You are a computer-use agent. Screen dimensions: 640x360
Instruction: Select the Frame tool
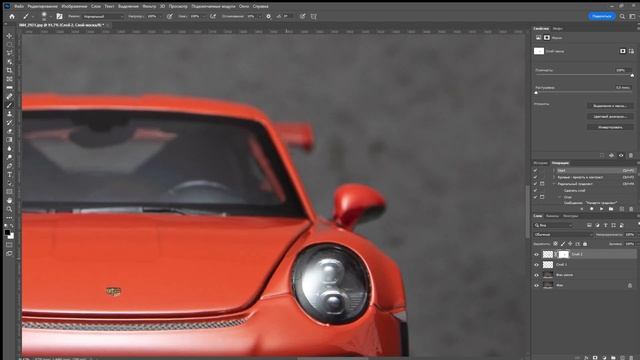(9, 79)
